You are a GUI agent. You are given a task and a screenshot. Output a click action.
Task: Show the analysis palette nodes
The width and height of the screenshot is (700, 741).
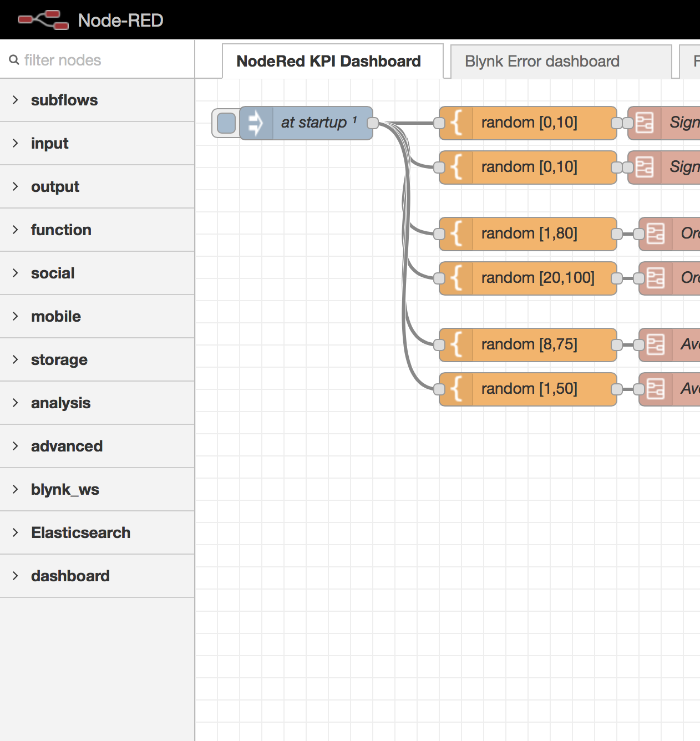(x=97, y=403)
